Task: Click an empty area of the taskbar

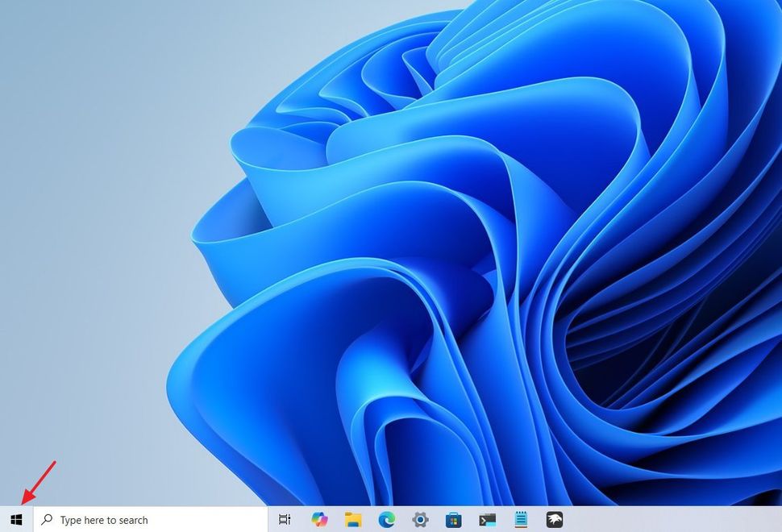Action: 685,520
